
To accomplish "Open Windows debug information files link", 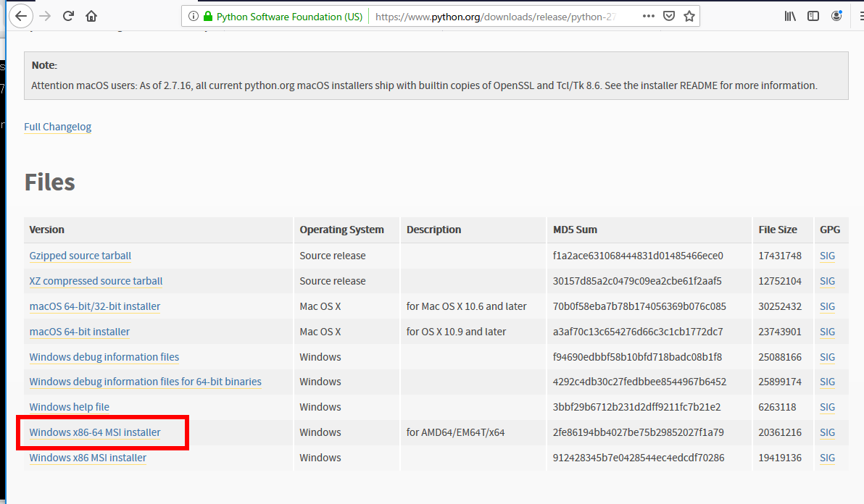I will coord(104,356).
